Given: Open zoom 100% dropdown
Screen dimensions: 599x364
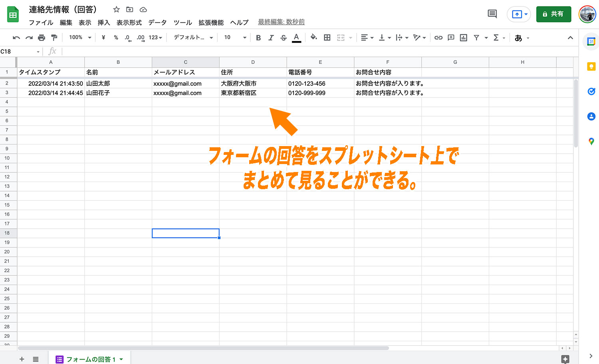Looking at the screenshot, I should pos(80,38).
